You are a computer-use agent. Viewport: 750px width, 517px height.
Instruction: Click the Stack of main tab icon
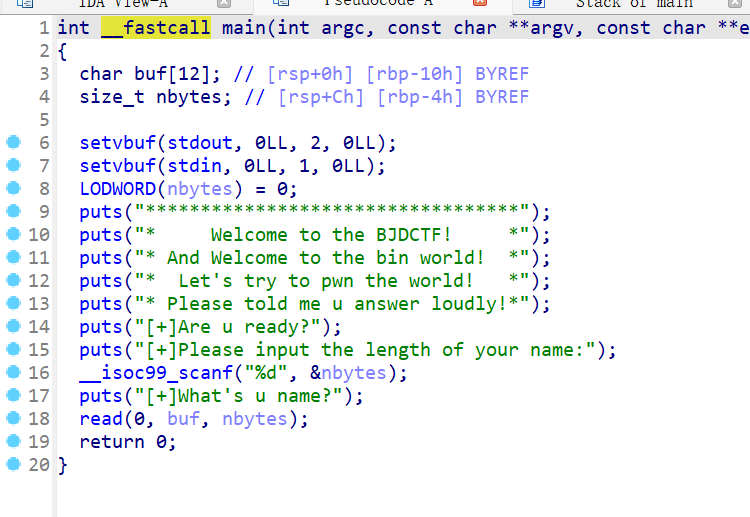click(537, 4)
